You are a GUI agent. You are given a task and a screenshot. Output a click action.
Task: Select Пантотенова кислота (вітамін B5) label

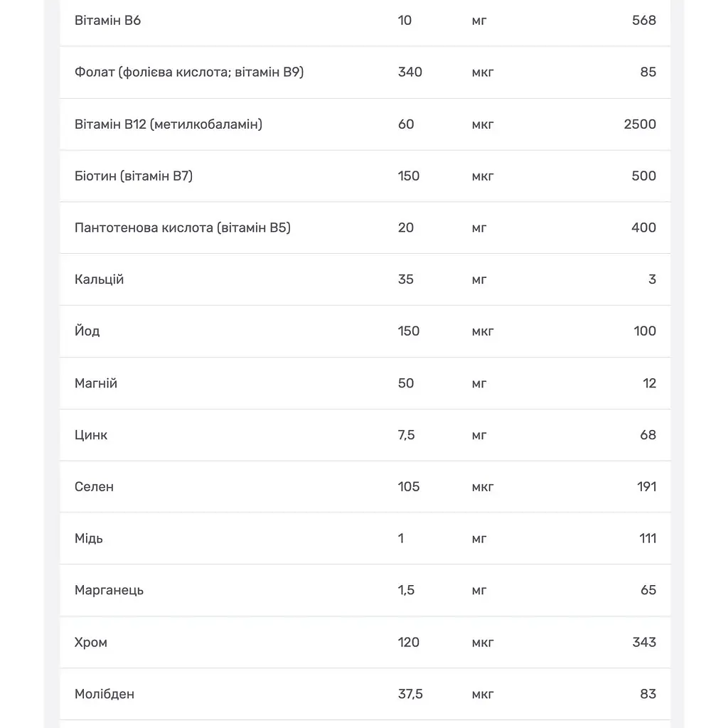click(183, 227)
